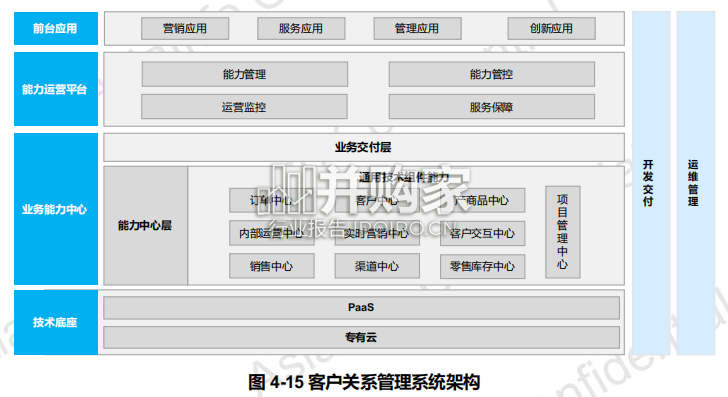Image resolution: width=728 pixels, height=397 pixels.
Task: Click the 服务保障 box
Action: click(492, 107)
